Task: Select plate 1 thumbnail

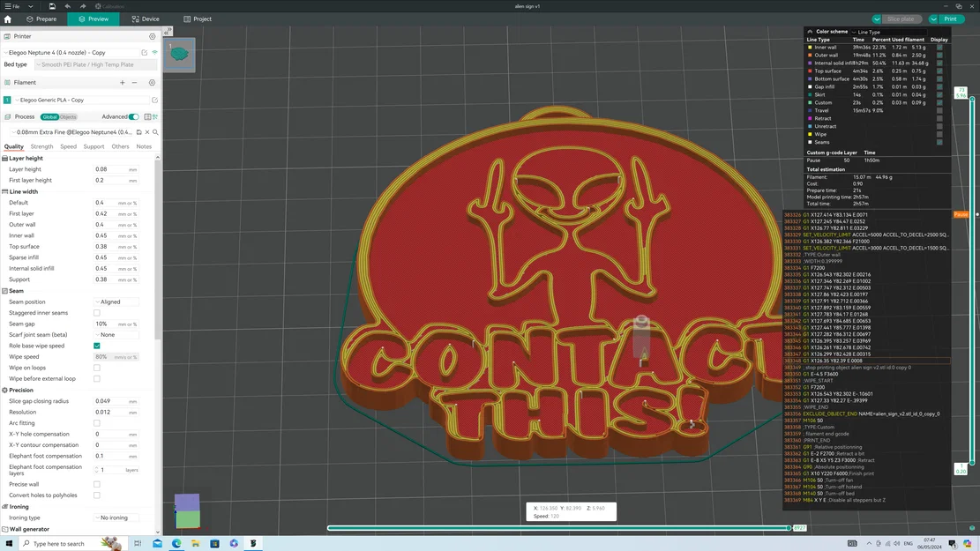Action: (180, 55)
